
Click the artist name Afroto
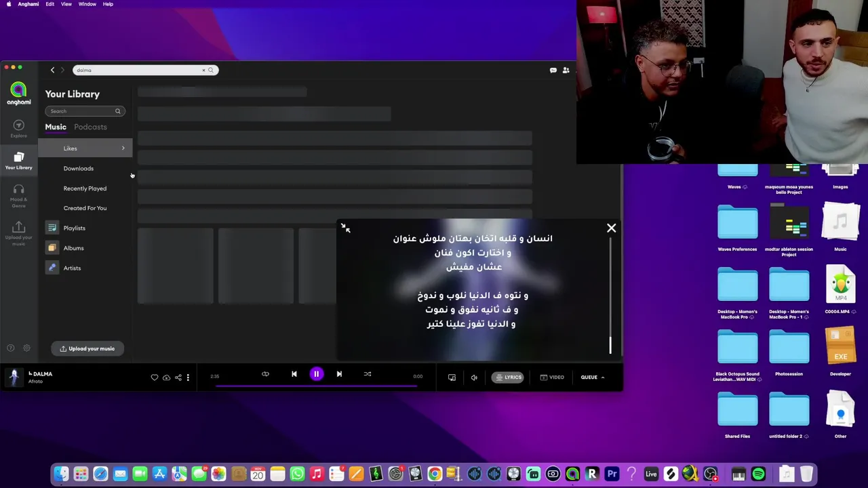pos(35,382)
